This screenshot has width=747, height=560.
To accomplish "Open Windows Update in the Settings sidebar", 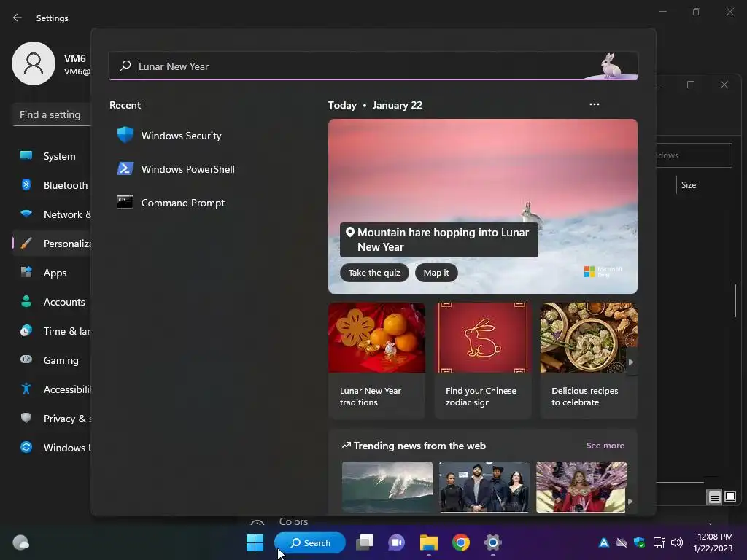I will tap(52, 448).
